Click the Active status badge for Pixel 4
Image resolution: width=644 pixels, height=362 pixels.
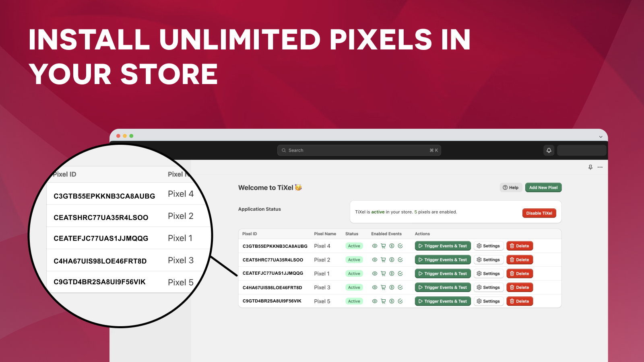click(354, 246)
